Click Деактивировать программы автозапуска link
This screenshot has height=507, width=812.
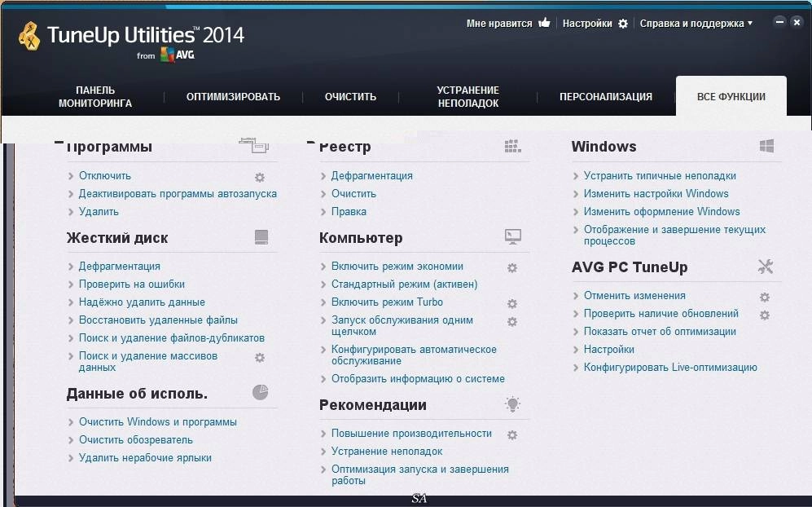(x=178, y=194)
